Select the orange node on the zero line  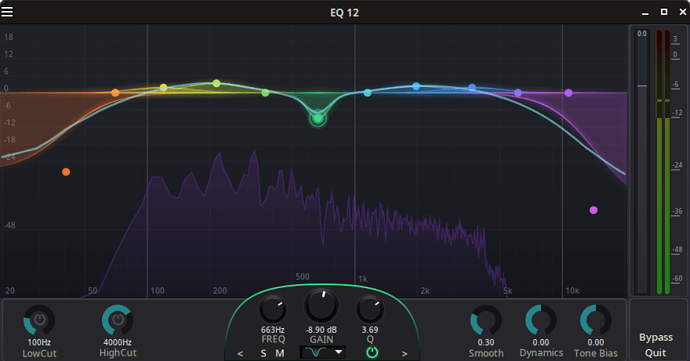(115, 93)
